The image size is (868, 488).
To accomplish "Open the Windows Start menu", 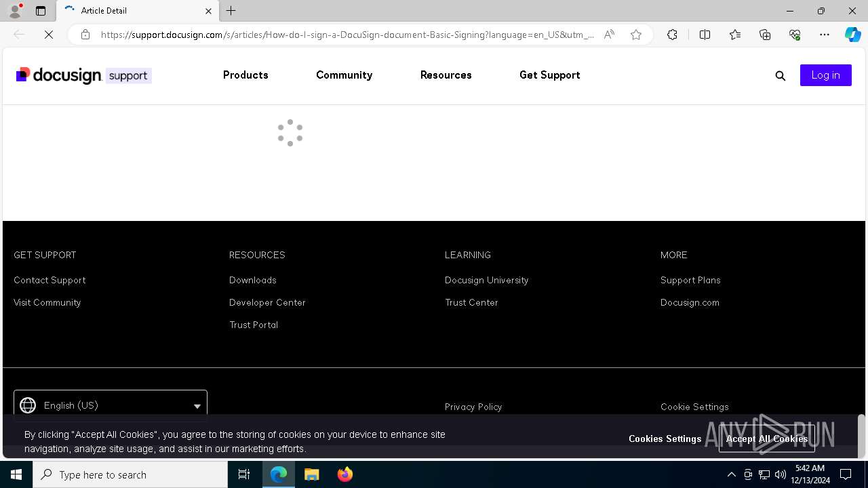I will click(x=16, y=474).
